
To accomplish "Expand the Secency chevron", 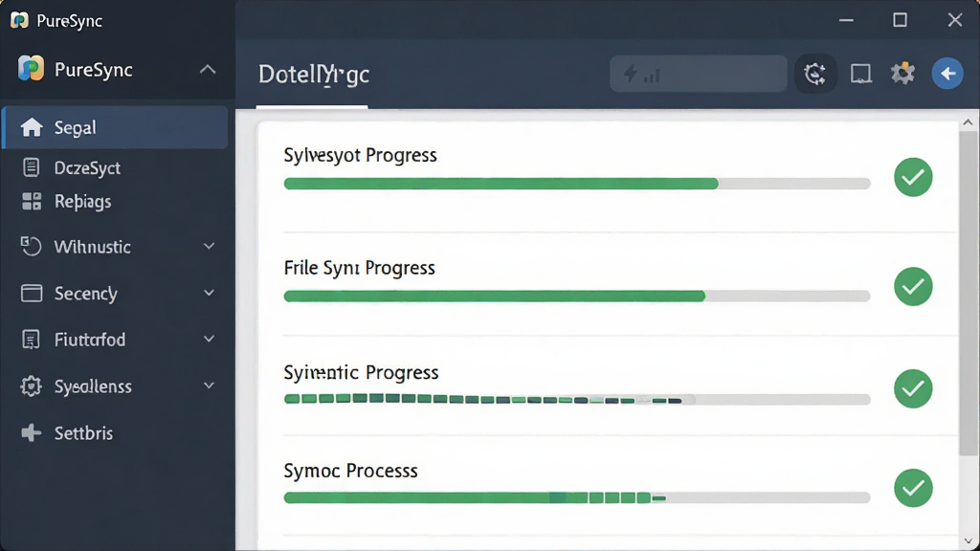I will tap(209, 293).
